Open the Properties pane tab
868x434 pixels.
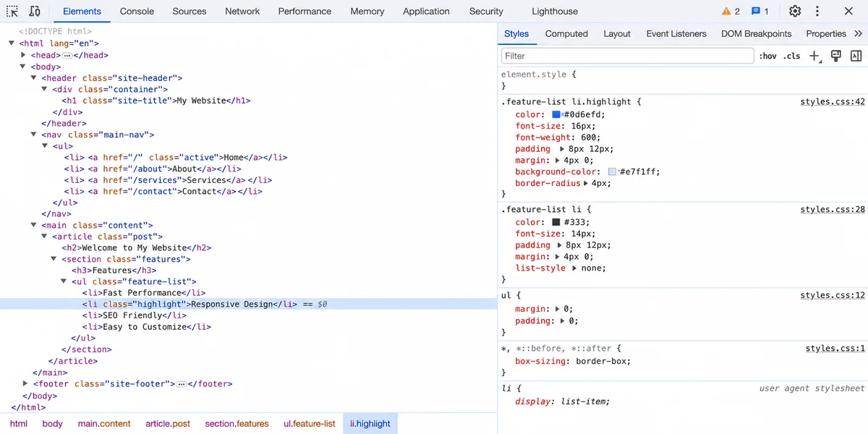826,33
